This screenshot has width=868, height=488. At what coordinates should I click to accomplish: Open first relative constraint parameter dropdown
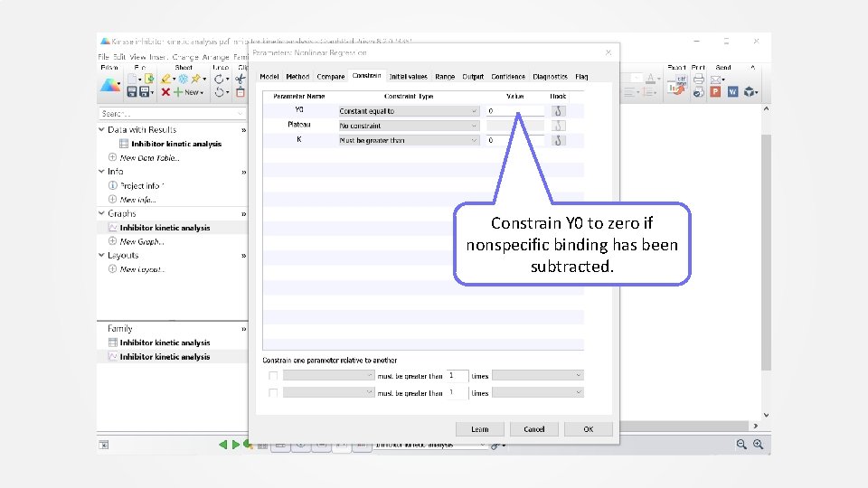328,376
